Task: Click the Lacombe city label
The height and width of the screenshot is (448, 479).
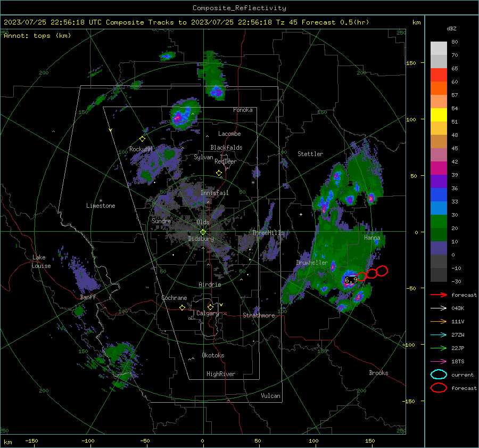Action: [229, 134]
